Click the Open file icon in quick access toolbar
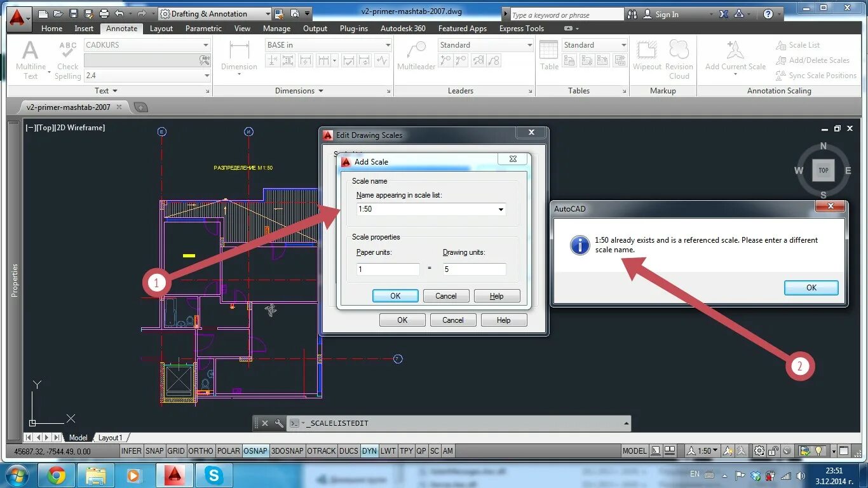This screenshot has width=868, height=488. click(x=58, y=13)
